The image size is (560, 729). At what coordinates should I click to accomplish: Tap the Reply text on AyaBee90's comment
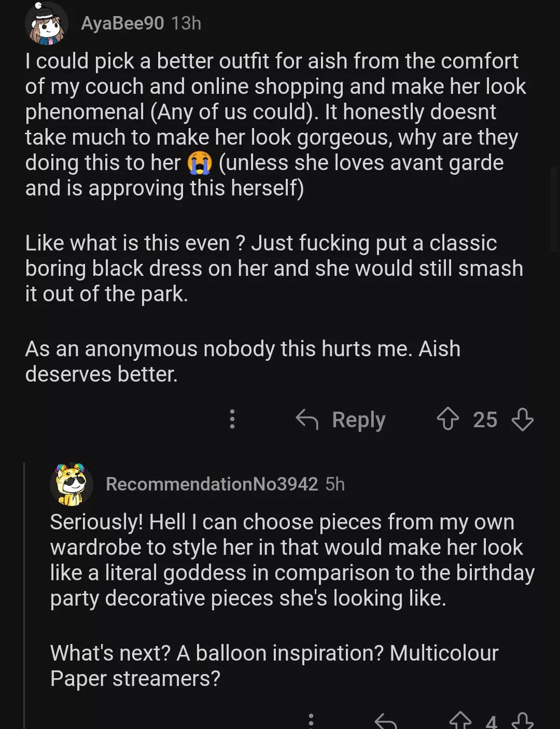358,419
